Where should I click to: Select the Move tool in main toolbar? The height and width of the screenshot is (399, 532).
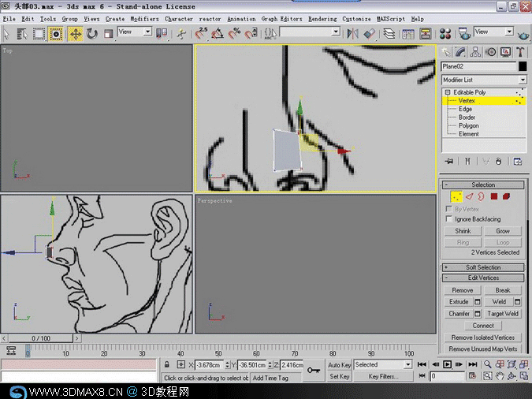76,33
